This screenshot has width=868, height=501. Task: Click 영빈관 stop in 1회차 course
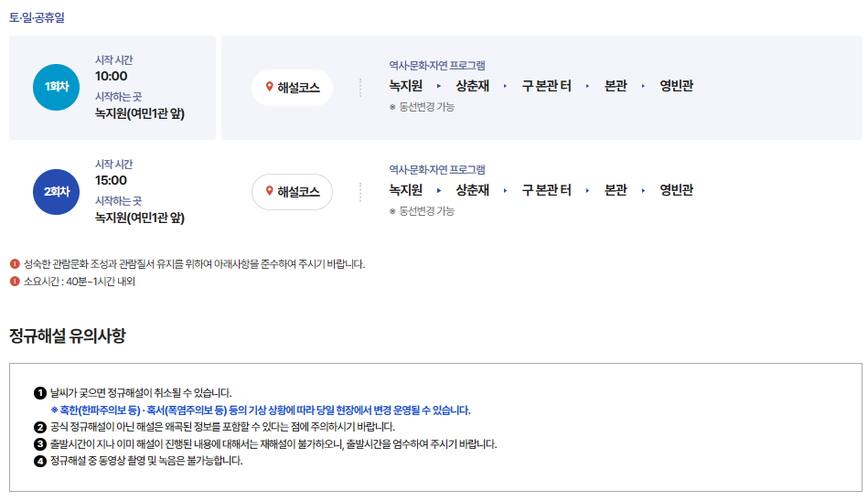(x=677, y=86)
